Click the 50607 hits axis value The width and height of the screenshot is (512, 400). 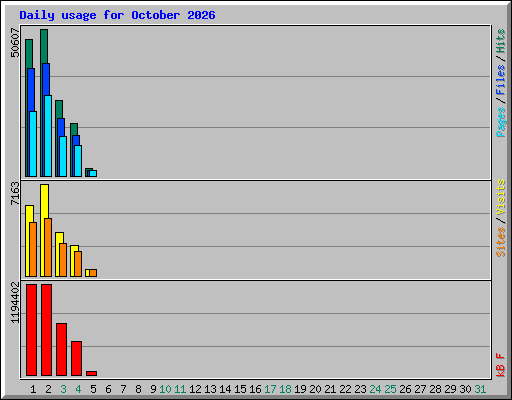point(15,42)
